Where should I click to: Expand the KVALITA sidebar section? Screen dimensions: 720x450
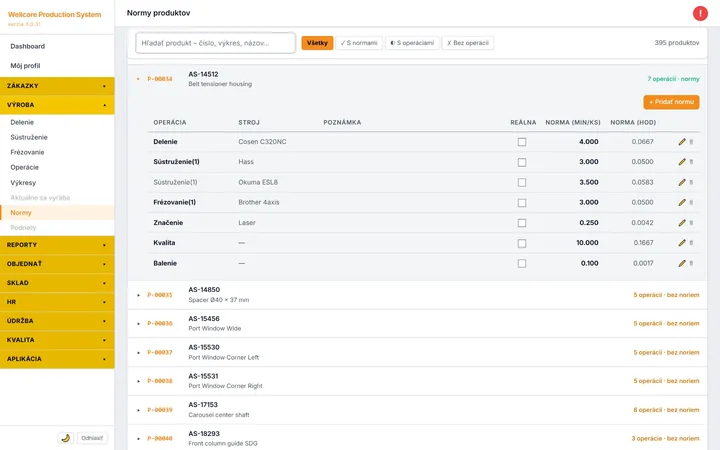coord(57,340)
